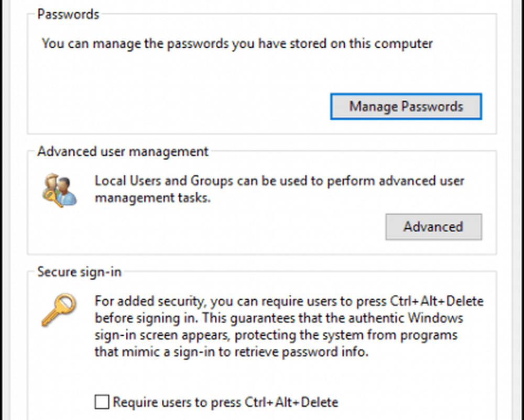Click the 'Advanced user management' group heading
The width and height of the screenshot is (524, 420).
[x=123, y=152]
